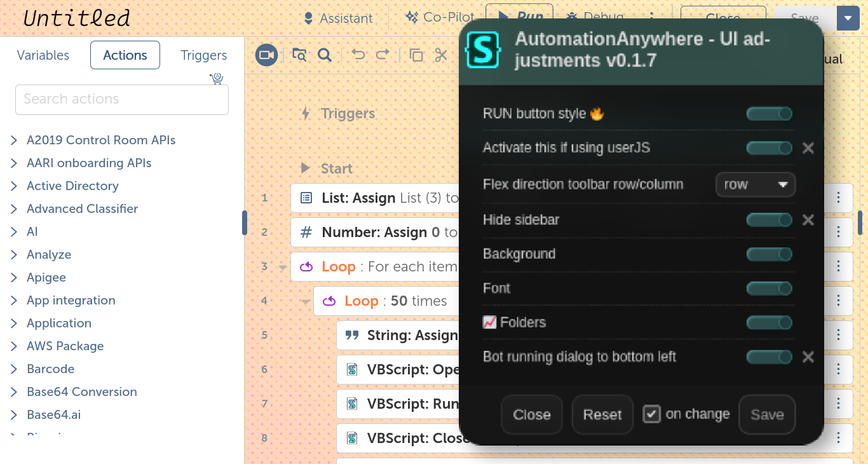The image size is (868, 464).
Task: Open the row 4 three-dot menu
Action: (x=839, y=301)
